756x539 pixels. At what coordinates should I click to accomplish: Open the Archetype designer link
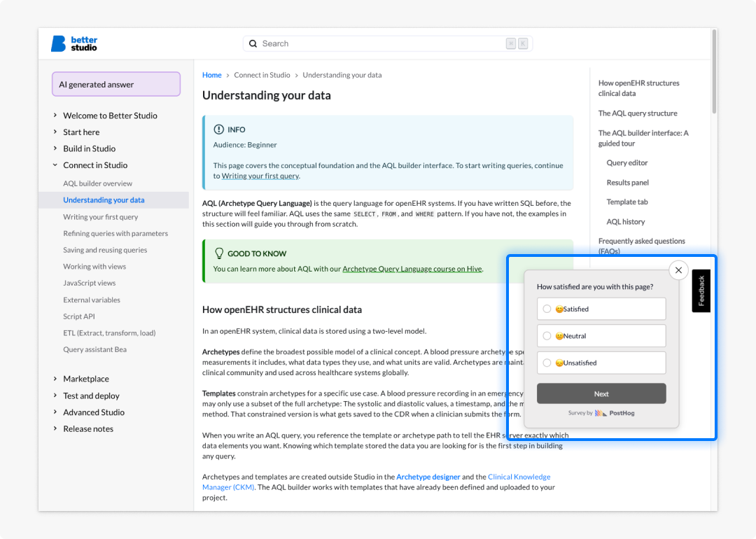click(428, 477)
